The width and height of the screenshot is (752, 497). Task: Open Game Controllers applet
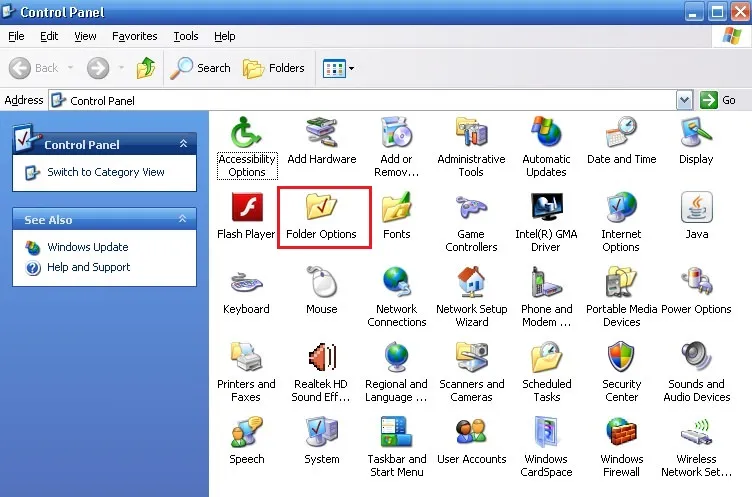tap(471, 222)
